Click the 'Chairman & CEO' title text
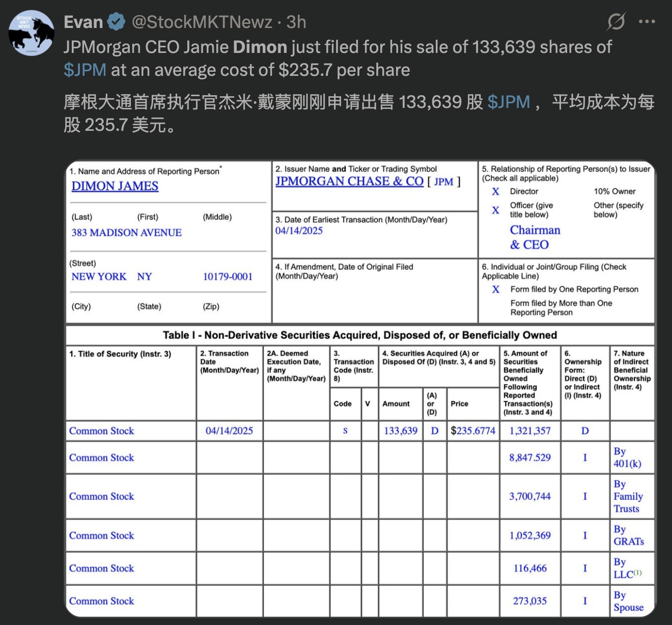 [x=535, y=237]
